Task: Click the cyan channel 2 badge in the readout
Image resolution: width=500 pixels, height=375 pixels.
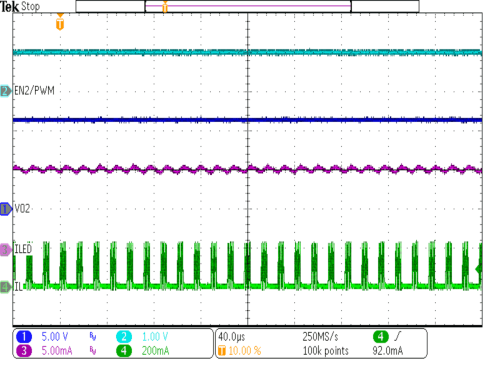Action: pos(124,337)
